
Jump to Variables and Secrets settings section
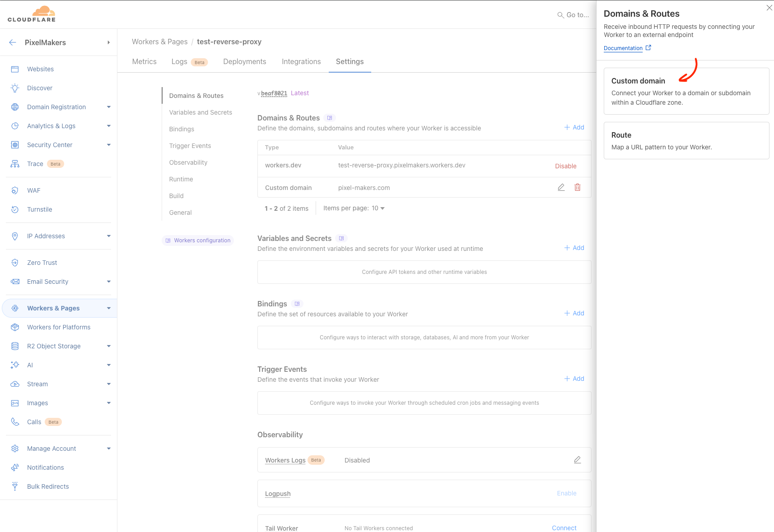point(200,112)
